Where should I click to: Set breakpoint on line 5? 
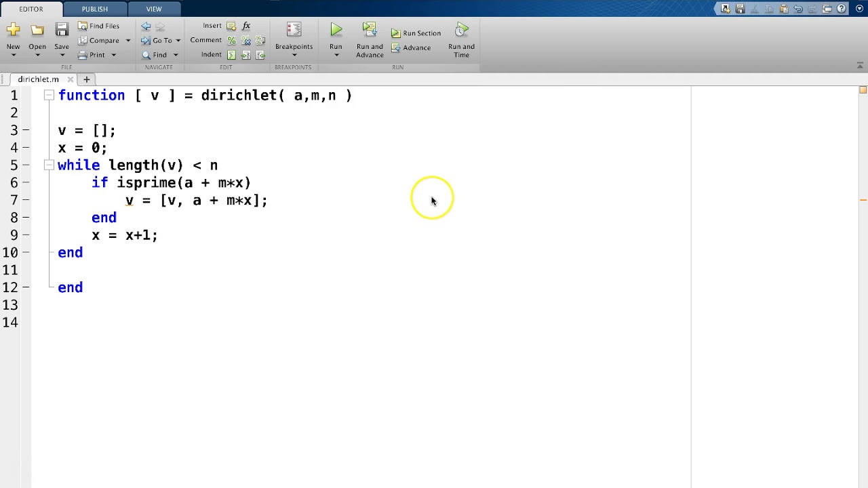pos(26,165)
